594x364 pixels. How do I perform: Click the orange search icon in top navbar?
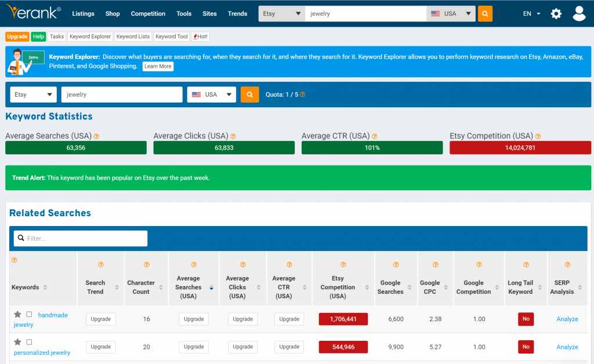(x=485, y=14)
